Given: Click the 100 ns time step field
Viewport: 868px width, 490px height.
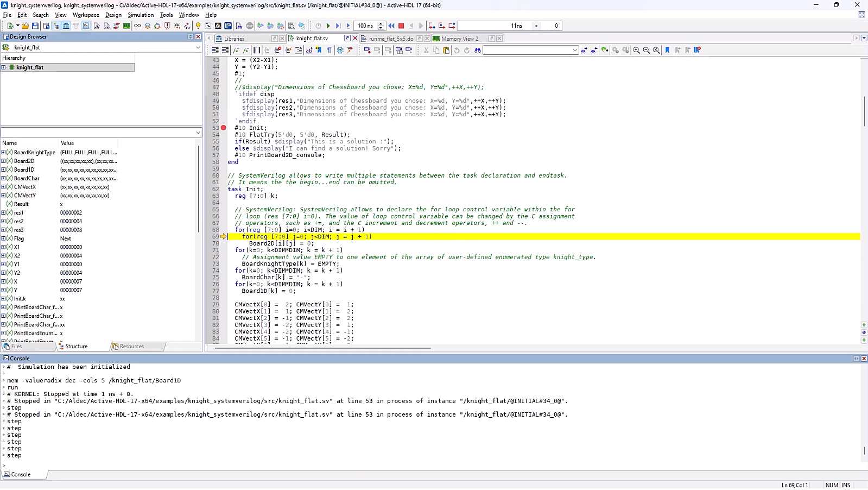Looking at the screenshot, I should (366, 26).
